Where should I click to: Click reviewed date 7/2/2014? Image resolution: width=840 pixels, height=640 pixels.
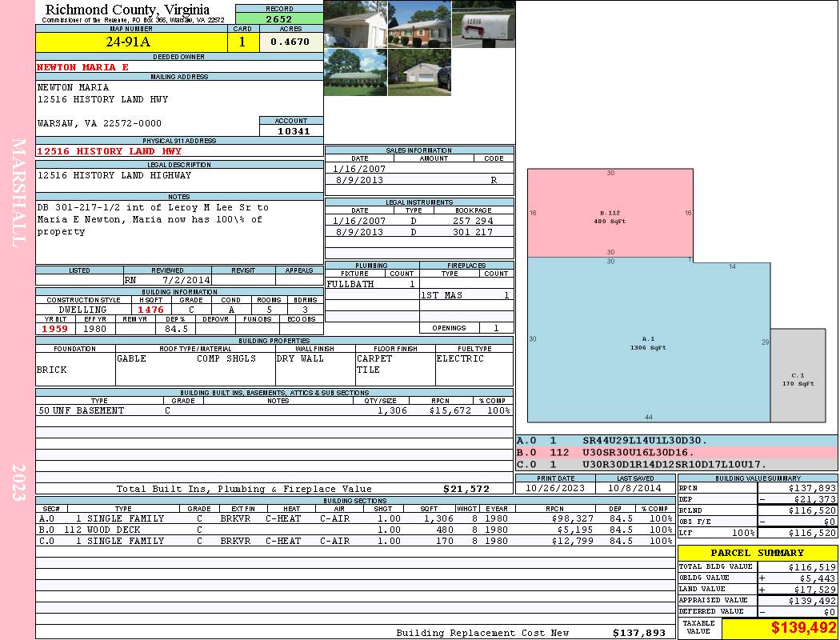pyautogui.click(x=187, y=280)
